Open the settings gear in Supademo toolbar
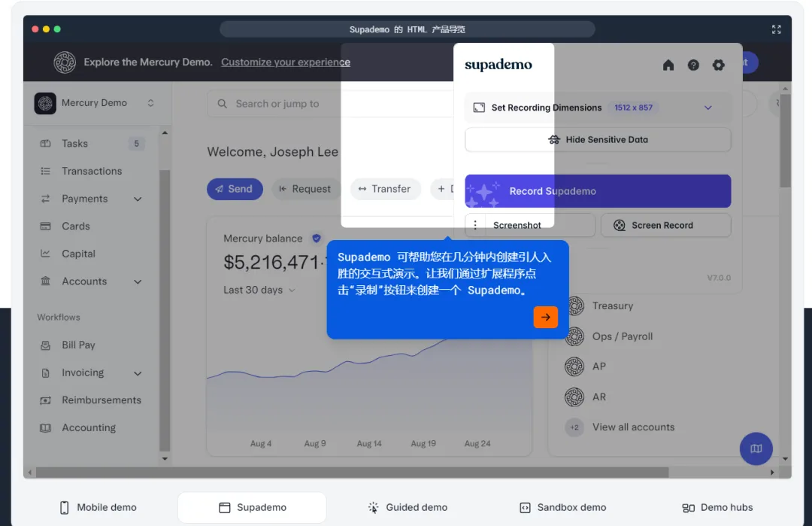This screenshot has width=812, height=526. point(718,65)
